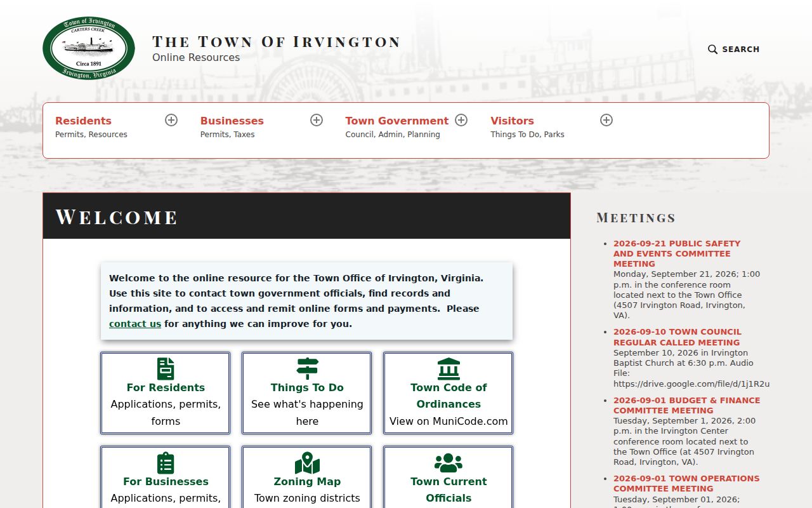
Task: Click 'See what's happening here' text
Action: (x=307, y=413)
